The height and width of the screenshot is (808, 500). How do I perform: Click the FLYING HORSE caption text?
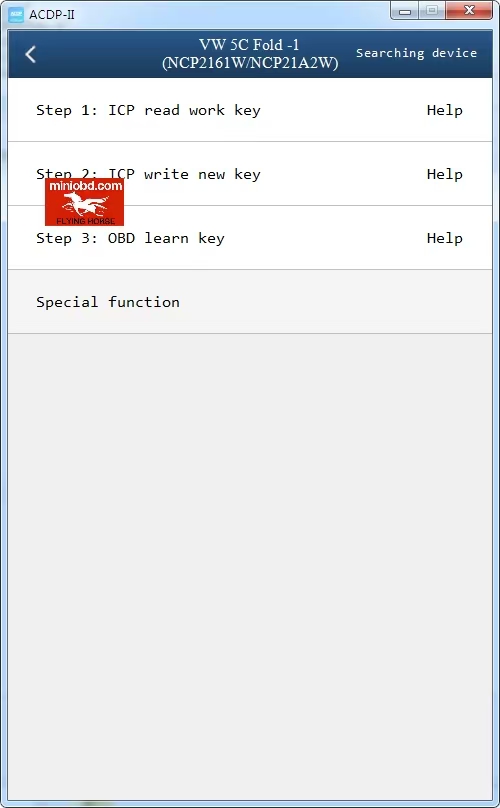click(86, 221)
